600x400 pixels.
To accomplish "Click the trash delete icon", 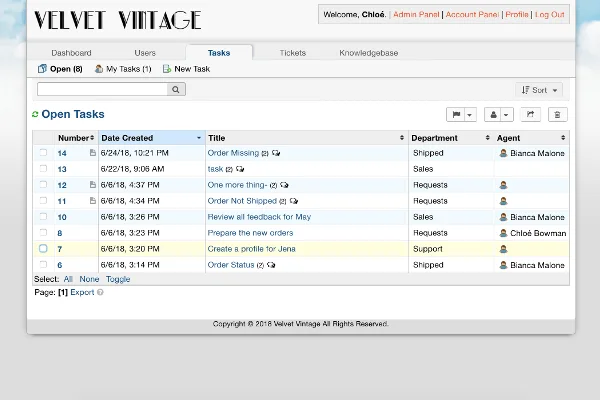I will (557, 114).
